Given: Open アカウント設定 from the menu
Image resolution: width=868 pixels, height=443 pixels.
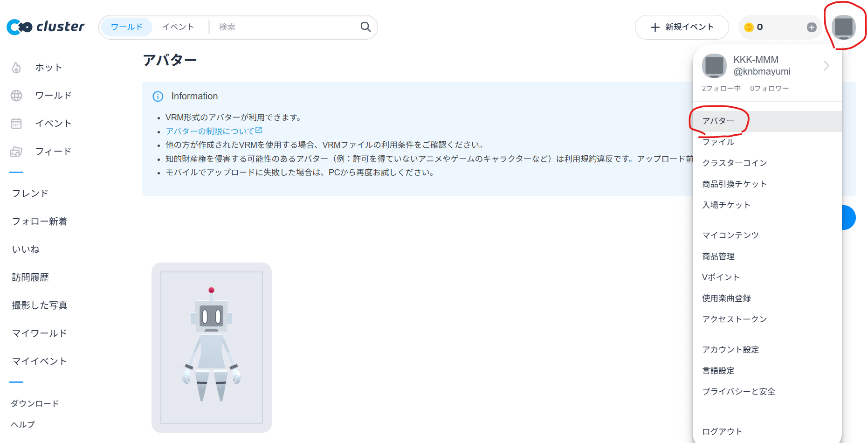Looking at the screenshot, I should (x=730, y=350).
